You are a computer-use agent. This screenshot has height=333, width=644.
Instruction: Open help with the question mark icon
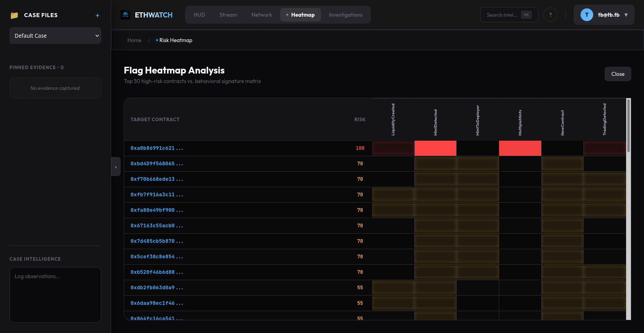click(550, 15)
